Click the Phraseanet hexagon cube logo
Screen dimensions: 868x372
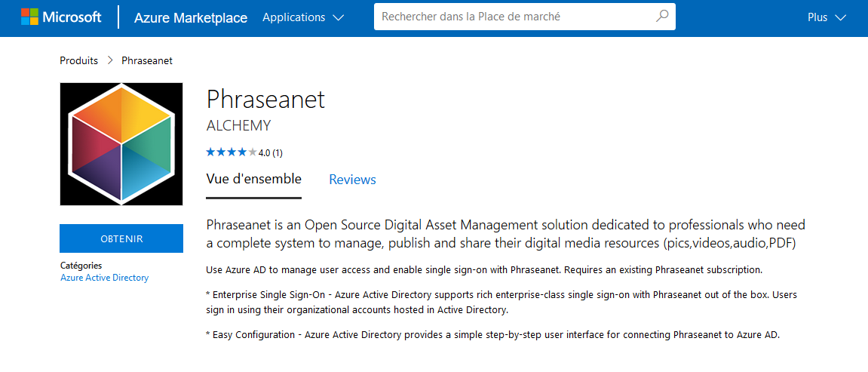[x=121, y=144]
